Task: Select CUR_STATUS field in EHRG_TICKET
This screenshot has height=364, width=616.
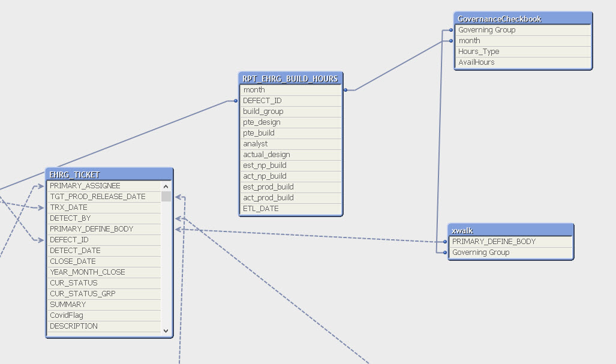Action: click(104, 282)
